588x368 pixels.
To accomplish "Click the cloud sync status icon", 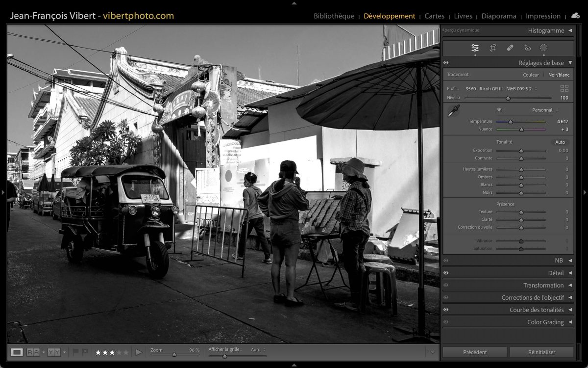I will pos(575,16).
